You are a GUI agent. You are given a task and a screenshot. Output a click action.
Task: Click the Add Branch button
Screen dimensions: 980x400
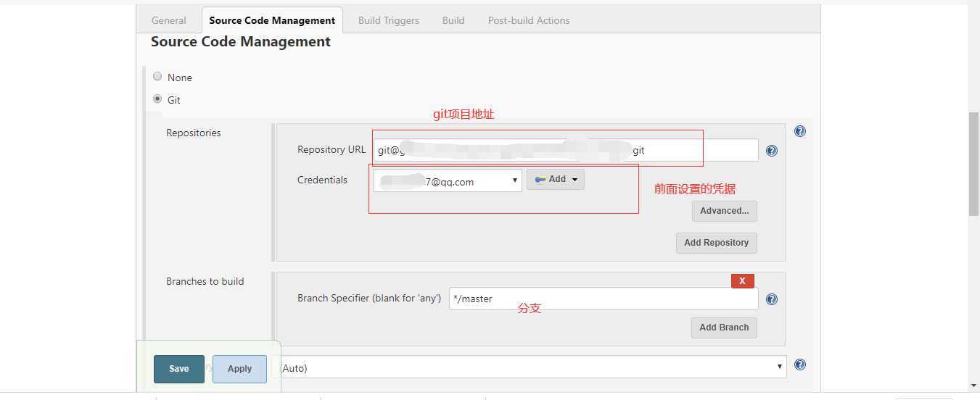click(724, 328)
